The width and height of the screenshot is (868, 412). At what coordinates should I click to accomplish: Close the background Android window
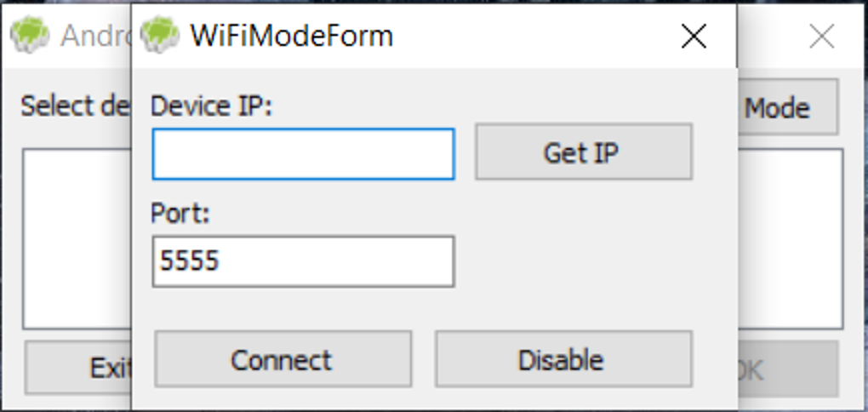(821, 36)
